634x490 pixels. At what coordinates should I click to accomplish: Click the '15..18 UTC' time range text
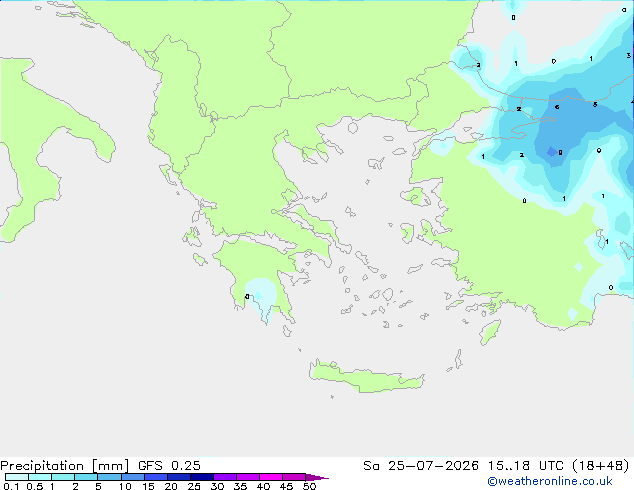coord(525,466)
